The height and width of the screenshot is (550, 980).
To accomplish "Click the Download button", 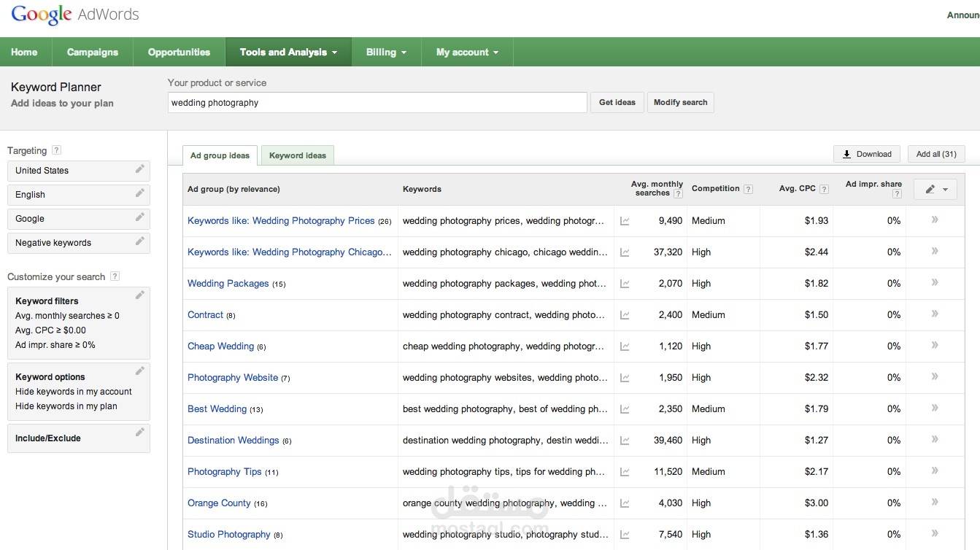I will pyautogui.click(x=867, y=154).
